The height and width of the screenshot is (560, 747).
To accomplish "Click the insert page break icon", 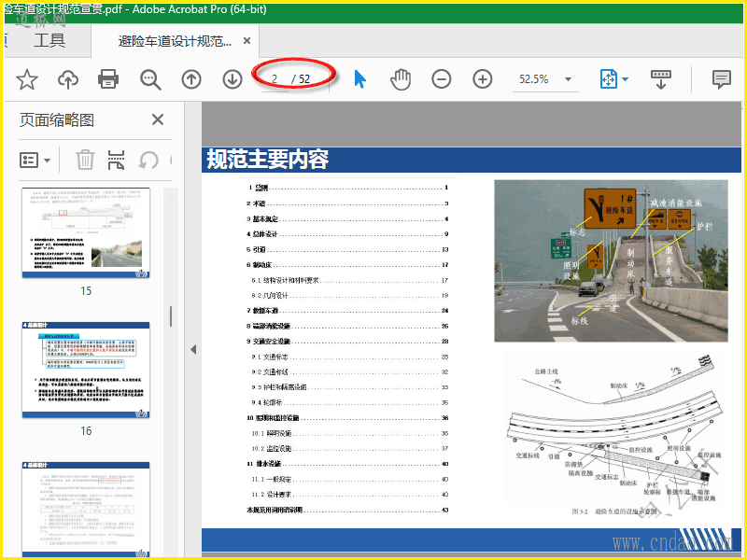I will coord(116,160).
